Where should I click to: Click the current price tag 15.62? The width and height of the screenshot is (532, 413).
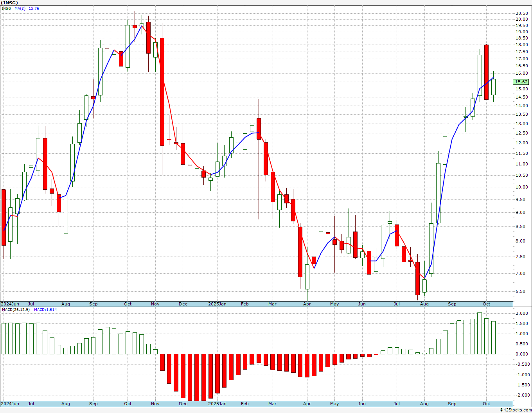point(521,82)
